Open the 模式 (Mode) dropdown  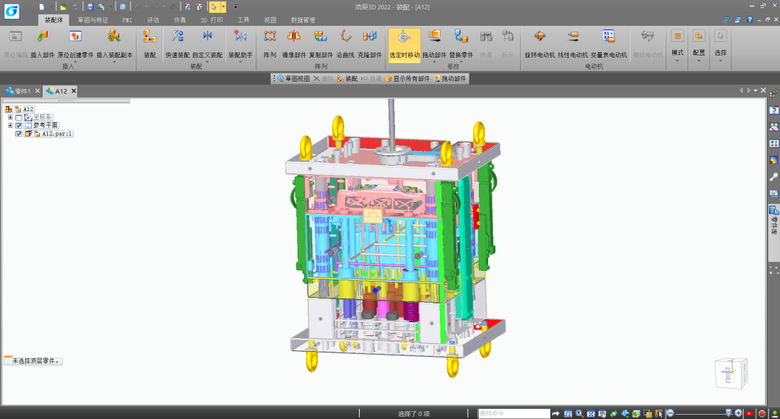pyautogui.click(x=677, y=52)
